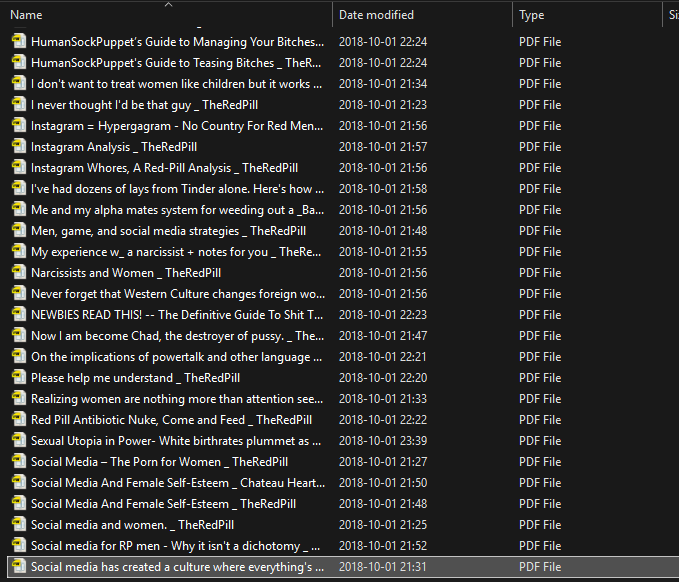The height and width of the screenshot is (582, 679).
Task: Click PDF icon of Please help me understand
Action: (19, 377)
